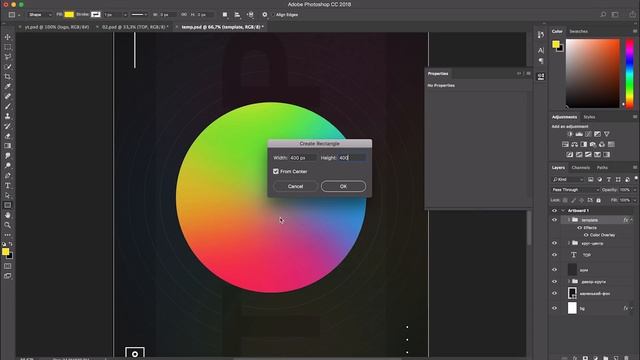
Task: Switch to the Paths tab
Action: click(x=602, y=168)
